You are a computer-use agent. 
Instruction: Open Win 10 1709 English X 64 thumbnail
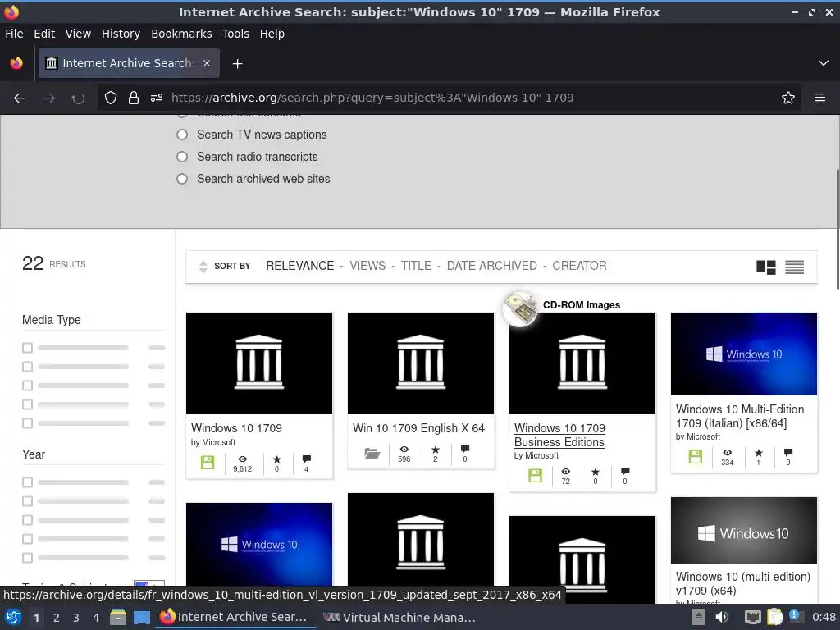point(421,363)
